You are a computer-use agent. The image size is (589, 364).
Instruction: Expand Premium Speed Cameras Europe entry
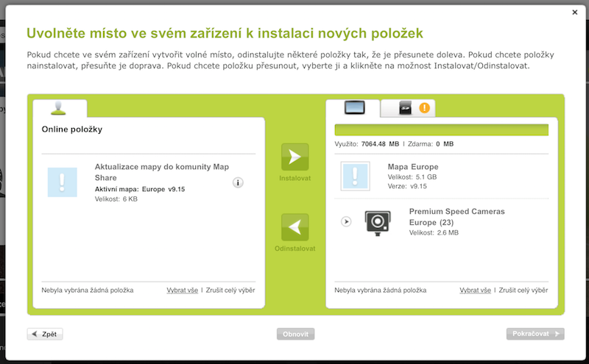(346, 221)
